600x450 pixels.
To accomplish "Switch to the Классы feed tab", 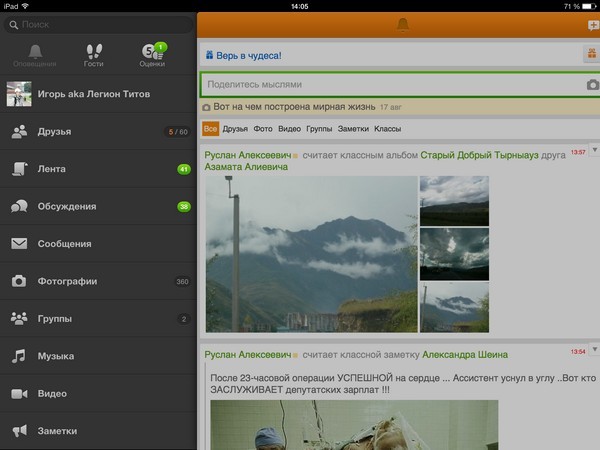I will coord(387,129).
